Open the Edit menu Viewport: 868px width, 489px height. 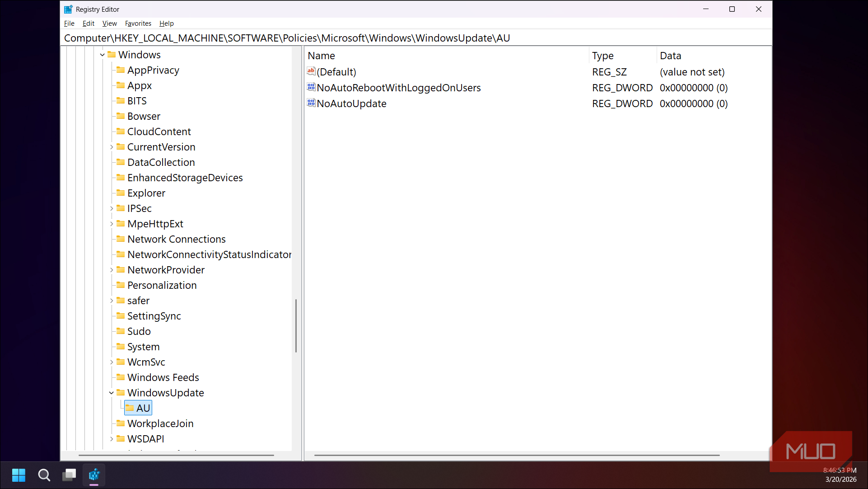[x=89, y=24]
